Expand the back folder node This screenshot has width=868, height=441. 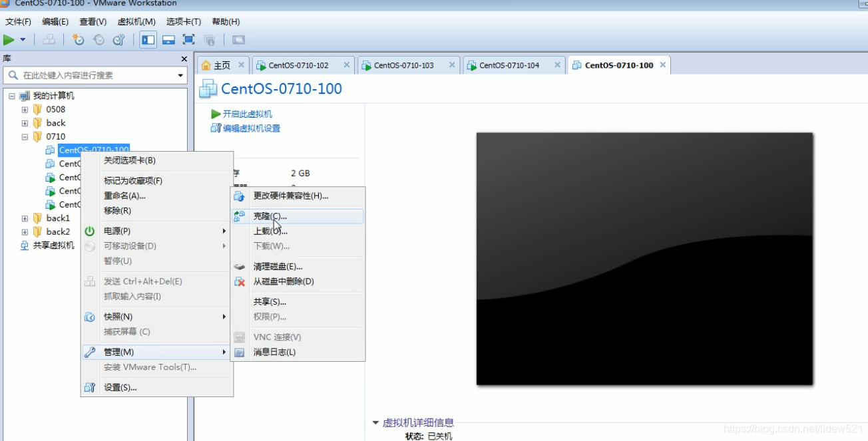point(25,123)
